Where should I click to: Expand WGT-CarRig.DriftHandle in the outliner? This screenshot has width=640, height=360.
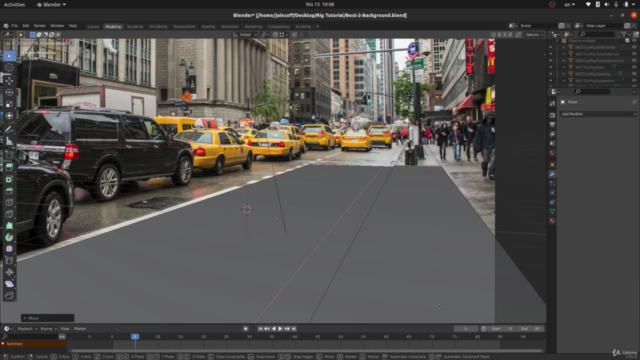point(564,47)
